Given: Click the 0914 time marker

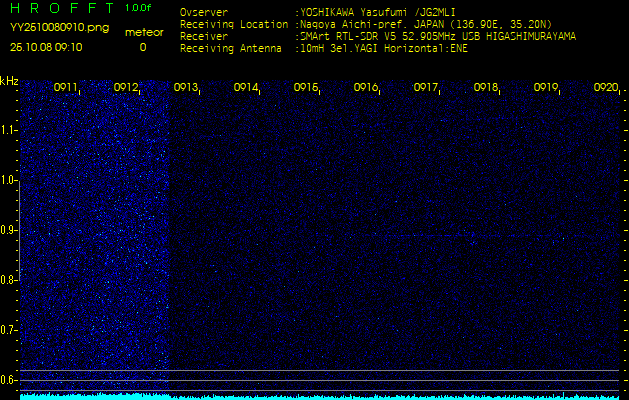Looking at the screenshot, I should tap(246, 87).
